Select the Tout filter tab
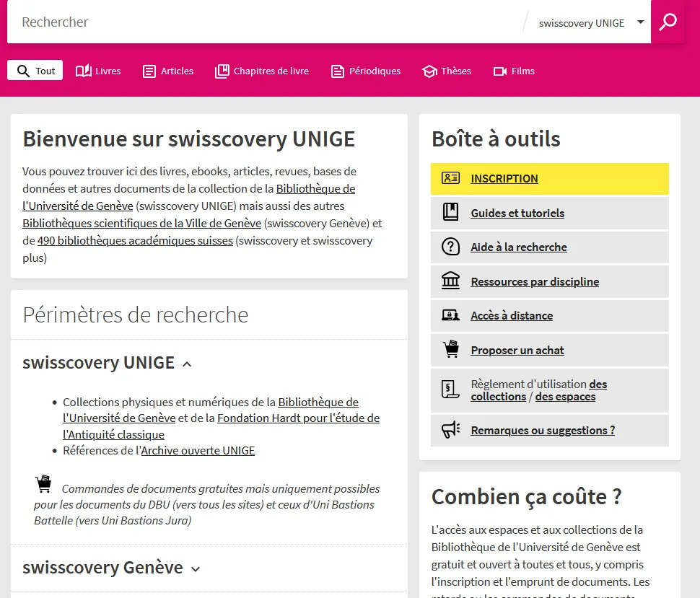 tap(35, 71)
